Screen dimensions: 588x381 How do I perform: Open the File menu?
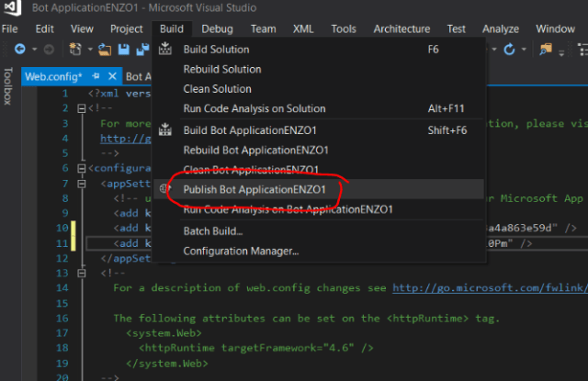pos(9,28)
